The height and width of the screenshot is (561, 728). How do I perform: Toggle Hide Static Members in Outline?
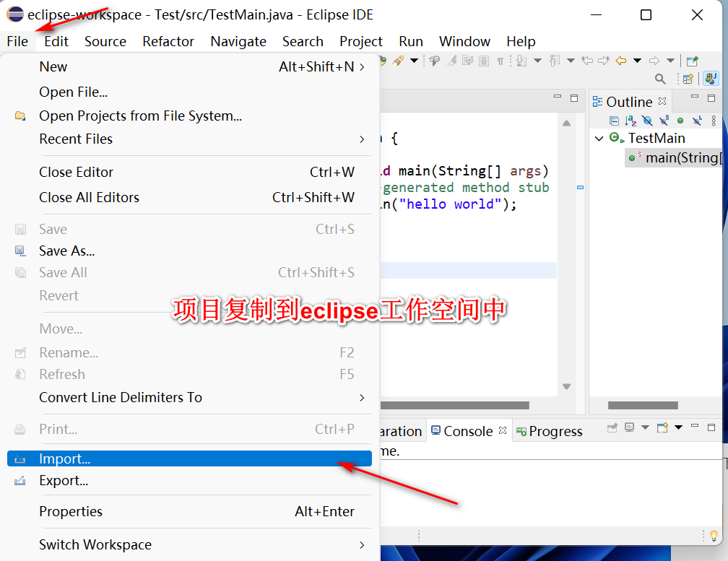point(664,121)
